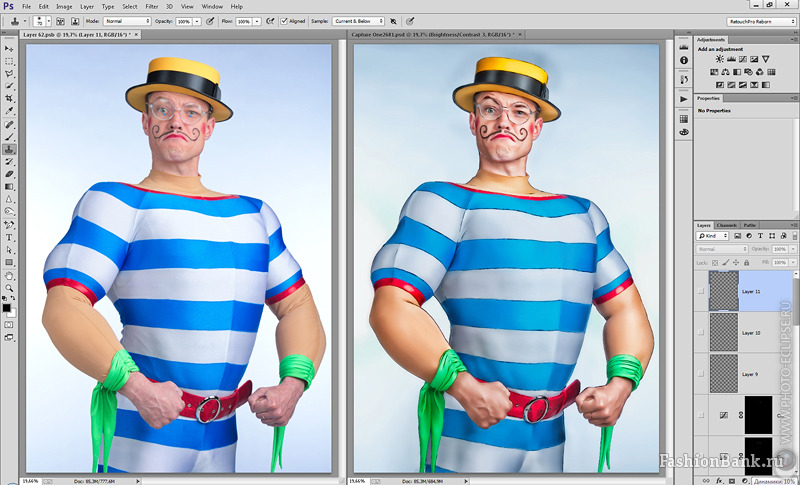The height and width of the screenshot is (485, 800).
Task: Select the Polygonal Lasso tool
Action: [x=9, y=74]
